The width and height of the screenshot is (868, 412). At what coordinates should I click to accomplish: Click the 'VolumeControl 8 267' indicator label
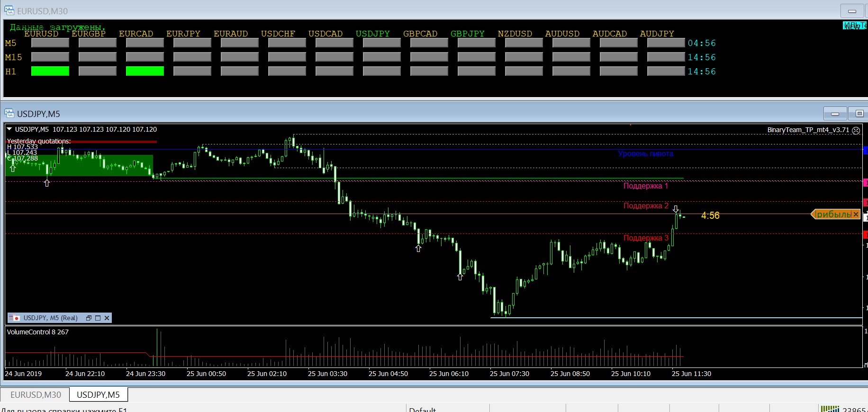pyautogui.click(x=37, y=332)
